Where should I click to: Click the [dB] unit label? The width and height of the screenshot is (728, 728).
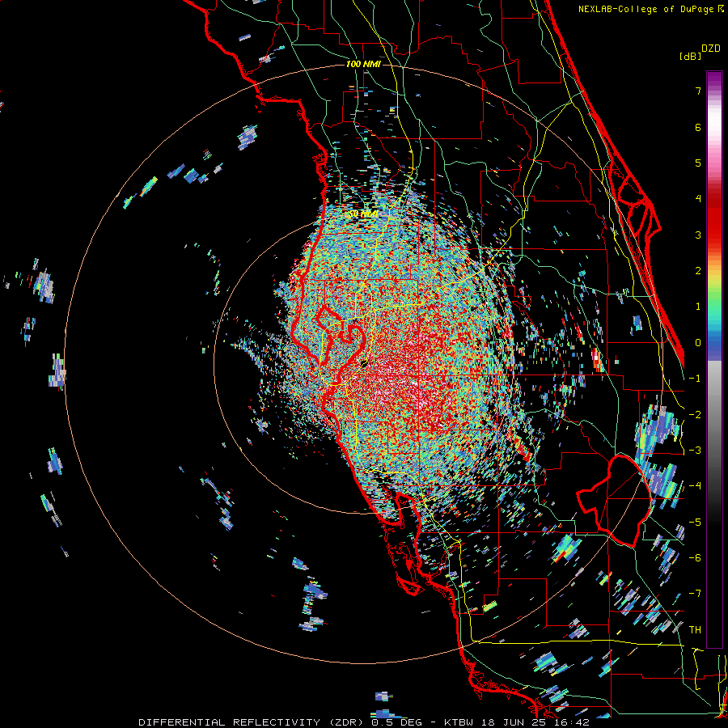click(690, 56)
